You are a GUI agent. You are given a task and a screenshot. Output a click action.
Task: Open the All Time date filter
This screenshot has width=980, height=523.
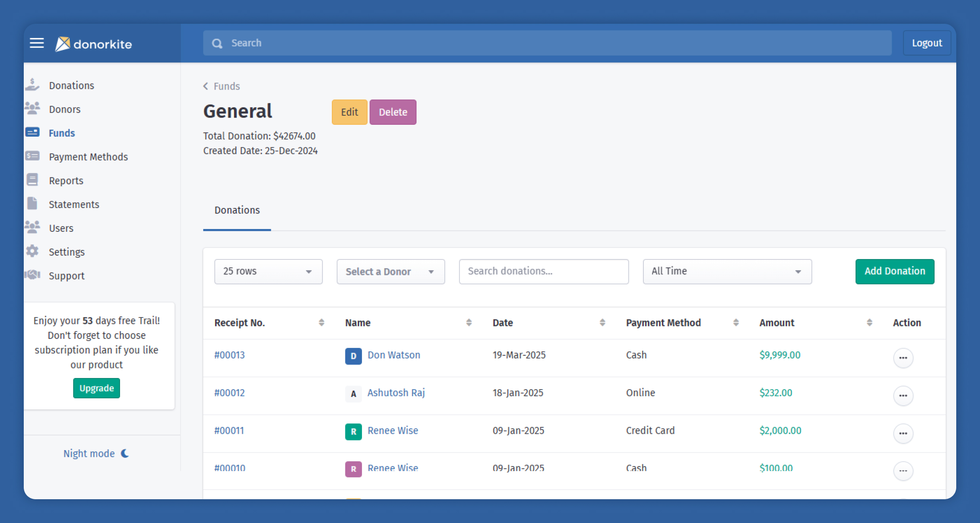(x=727, y=271)
